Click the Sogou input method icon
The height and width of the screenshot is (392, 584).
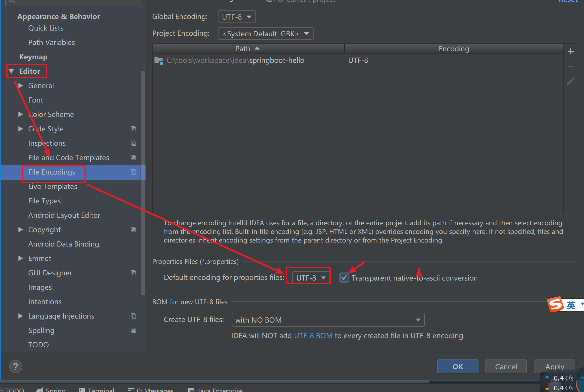pyautogui.click(x=555, y=304)
